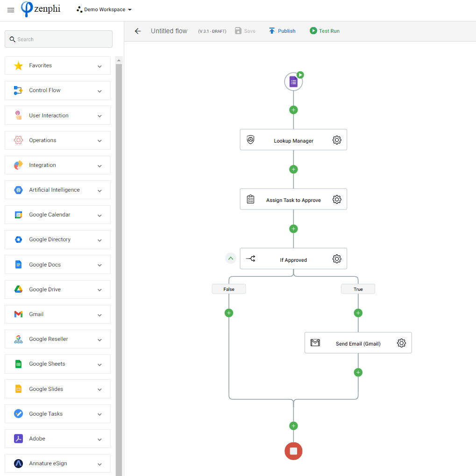Add a step below Lookup Manager
Viewport: 476px width, 476px height.
coord(293,169)
